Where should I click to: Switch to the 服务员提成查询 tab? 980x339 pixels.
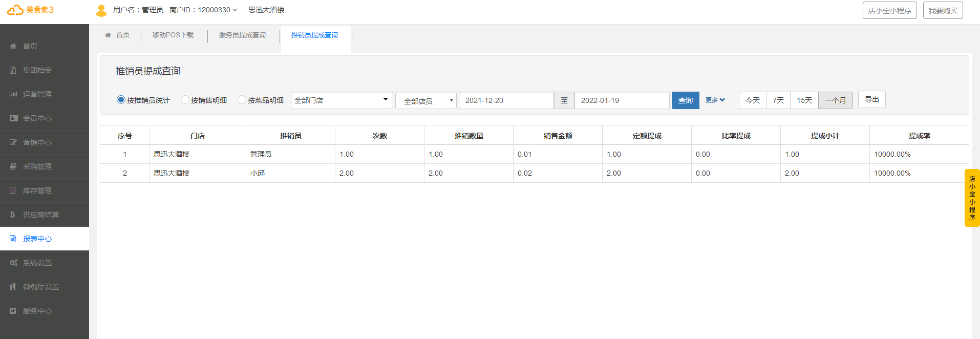click(x=242, y=35)
